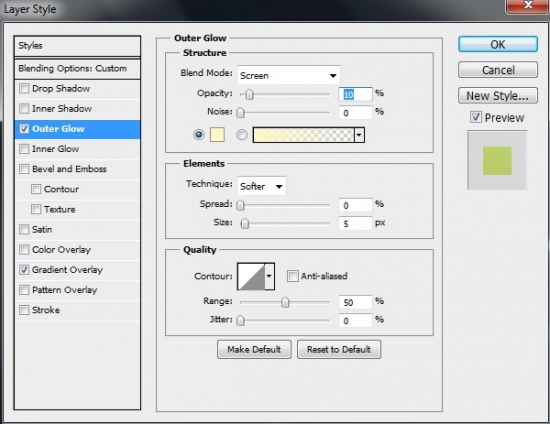Uncheck the Preview checkbox
This screenshot has width=550, height=424.
coord(476,117)
